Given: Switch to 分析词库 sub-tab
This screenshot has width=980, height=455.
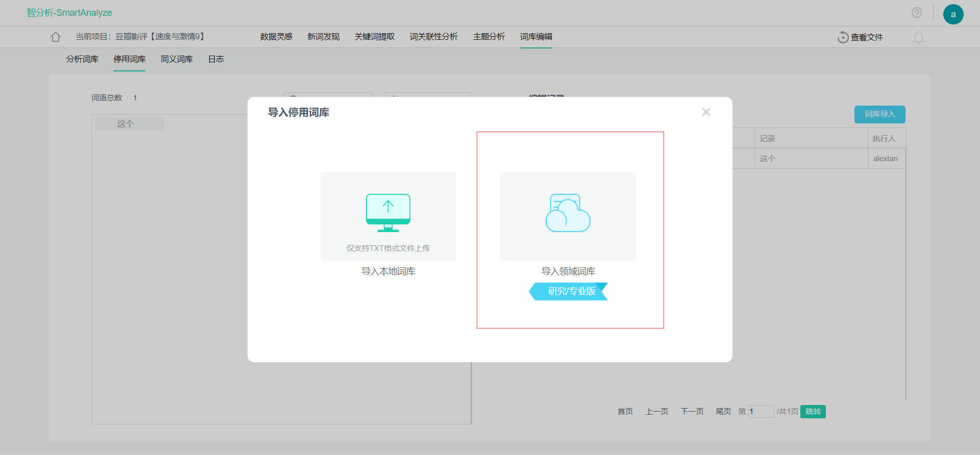Looking at the screenshot, I should pyautogui.click(x=82, y=59).
